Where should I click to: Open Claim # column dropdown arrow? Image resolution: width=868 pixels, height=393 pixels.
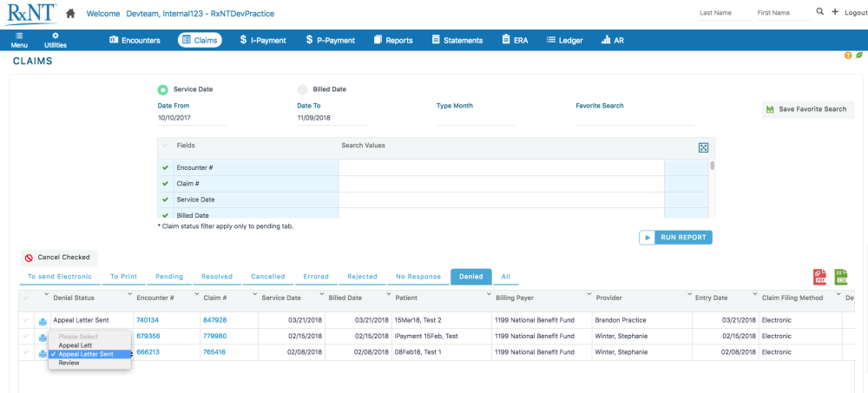[x=254, y=294]
